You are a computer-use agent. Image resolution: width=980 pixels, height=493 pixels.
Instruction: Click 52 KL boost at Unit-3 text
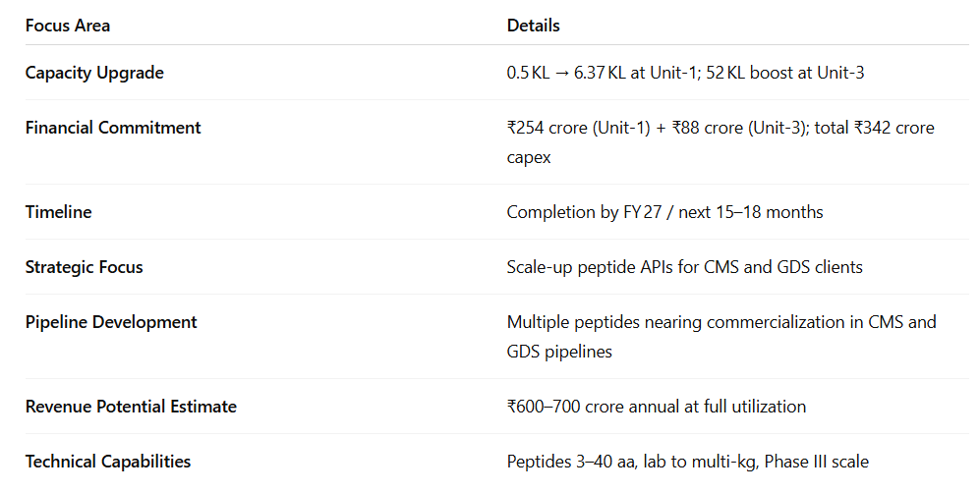click(x=780, y=73)
